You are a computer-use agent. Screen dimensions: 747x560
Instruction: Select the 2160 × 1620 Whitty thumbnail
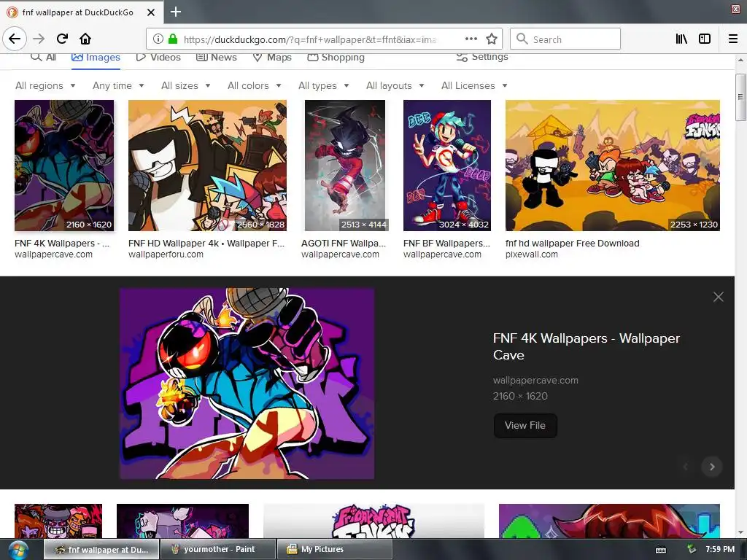(64, 166)
